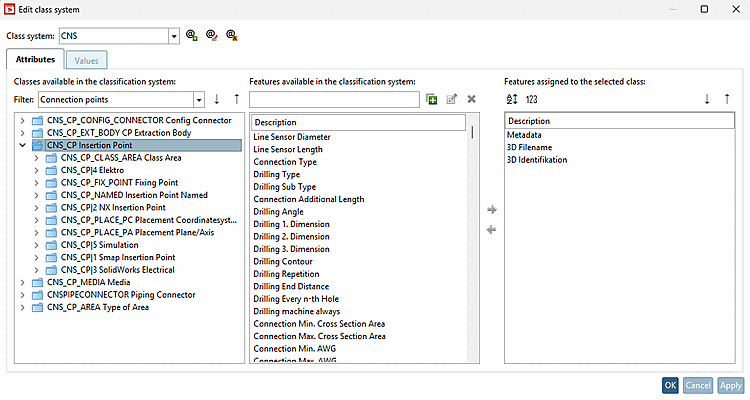This screenshot has width=750, height=400.
Task: Select the Attributes tab
Action: pyautogui.click(x=36, y=61)
